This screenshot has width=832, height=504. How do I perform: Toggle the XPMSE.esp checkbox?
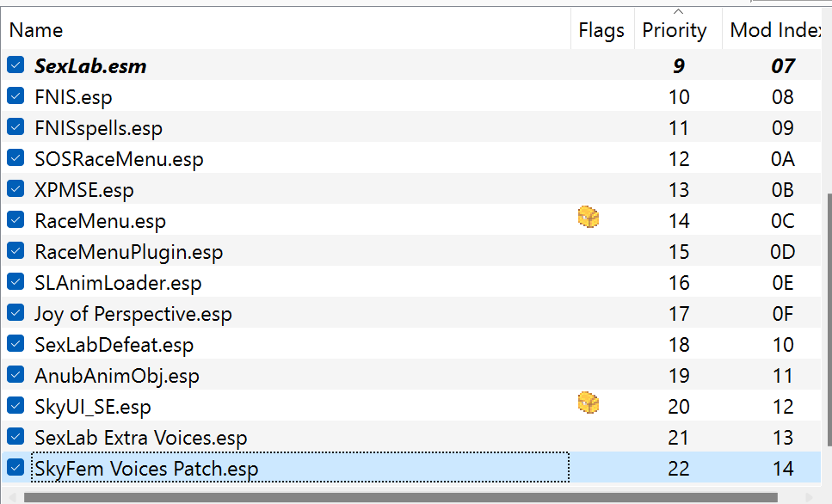click(16, 188)
